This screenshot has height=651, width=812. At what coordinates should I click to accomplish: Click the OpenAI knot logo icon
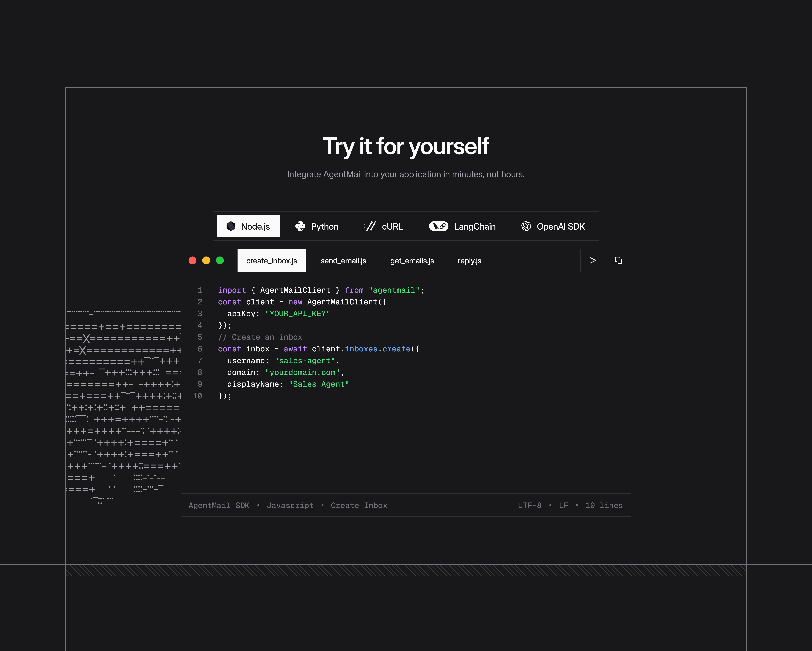pyautogui.click(x=526, y=226)
